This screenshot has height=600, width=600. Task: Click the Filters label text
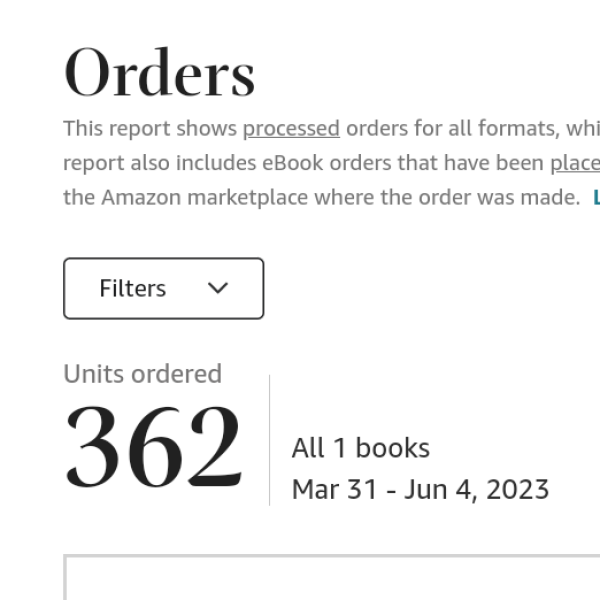coord(132,289)
